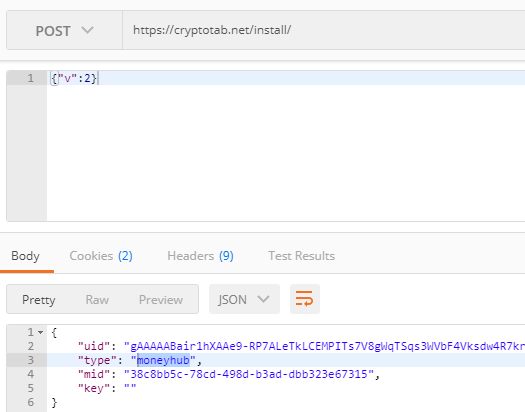Screen dimensions: 525x412
Task: Collapse the response JSON root fold arrow
Action: (x=41, y=332)
